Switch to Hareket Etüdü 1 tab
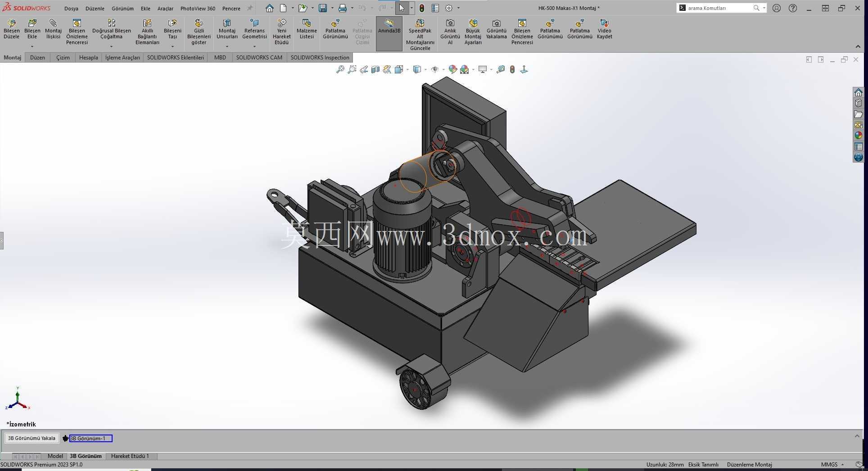Viewport: 868px width, 471px height. pyautogui.click(x=130, y=456)
